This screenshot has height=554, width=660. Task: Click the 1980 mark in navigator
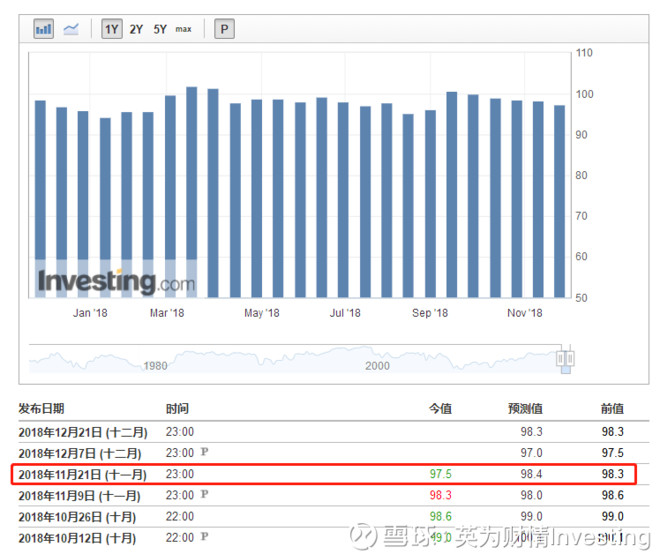click(x=155, y=366)
